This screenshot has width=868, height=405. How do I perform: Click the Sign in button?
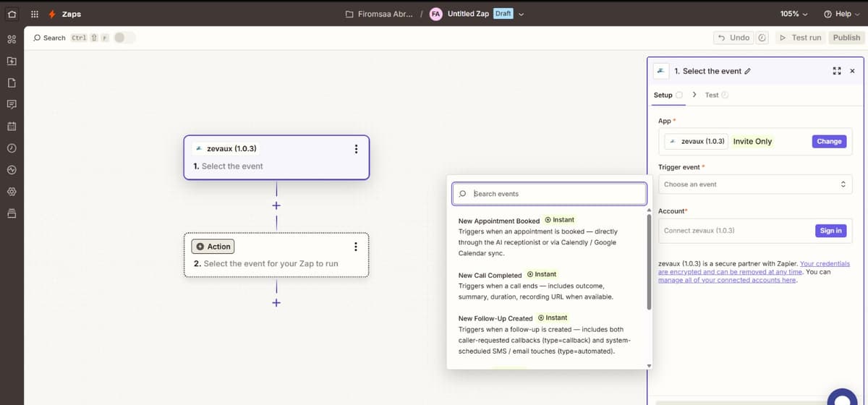coord(830,231)
